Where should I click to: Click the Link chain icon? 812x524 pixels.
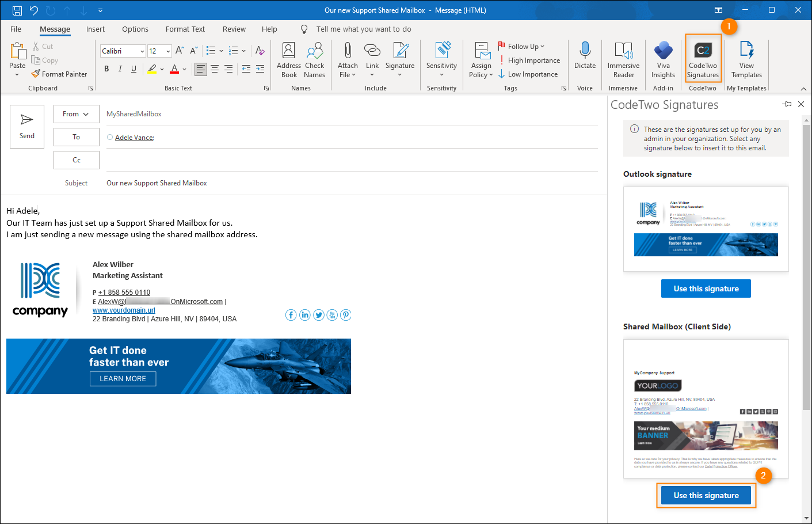tap(372, 50)
